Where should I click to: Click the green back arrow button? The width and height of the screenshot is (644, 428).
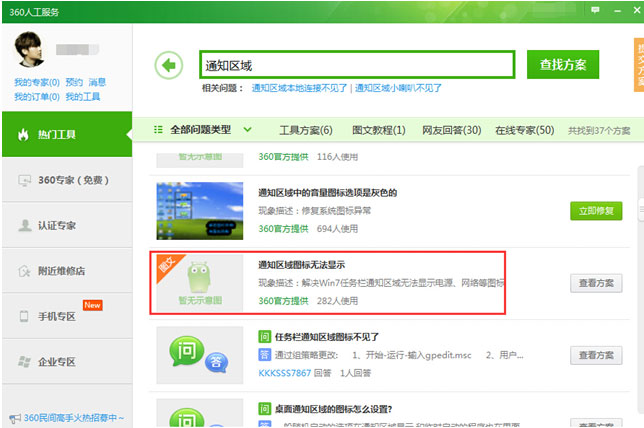[x=169, y=65]
